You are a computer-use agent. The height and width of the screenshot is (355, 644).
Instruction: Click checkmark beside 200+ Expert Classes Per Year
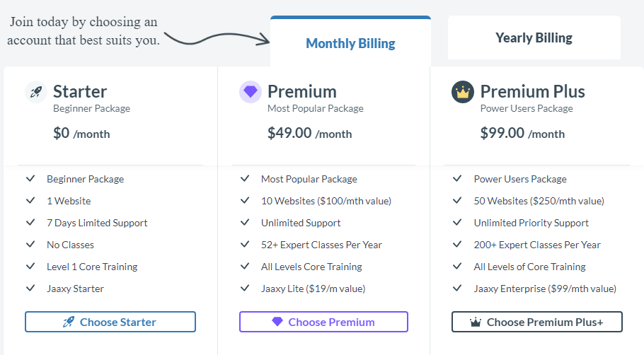click(457, 244)
